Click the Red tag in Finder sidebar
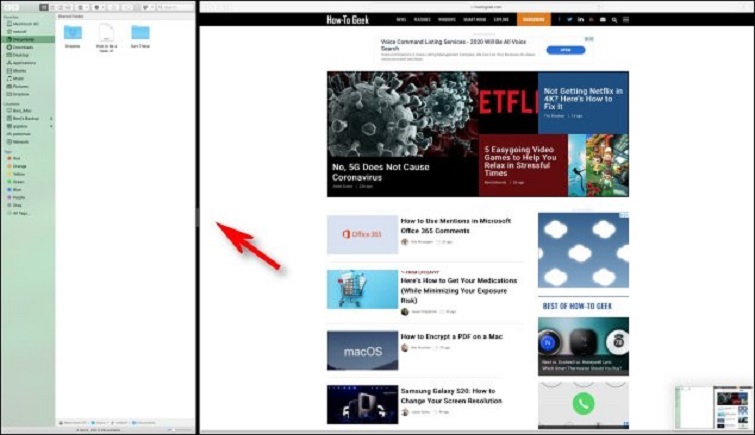 pyautogui.click(x=17, y=158)
